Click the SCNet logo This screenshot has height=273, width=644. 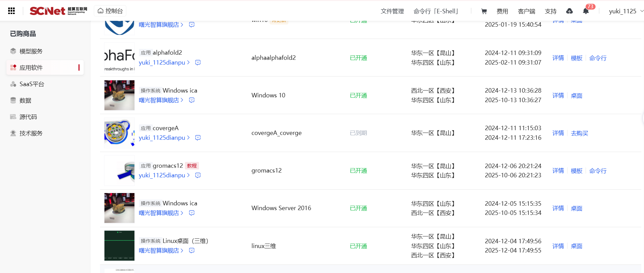(58, 11)
